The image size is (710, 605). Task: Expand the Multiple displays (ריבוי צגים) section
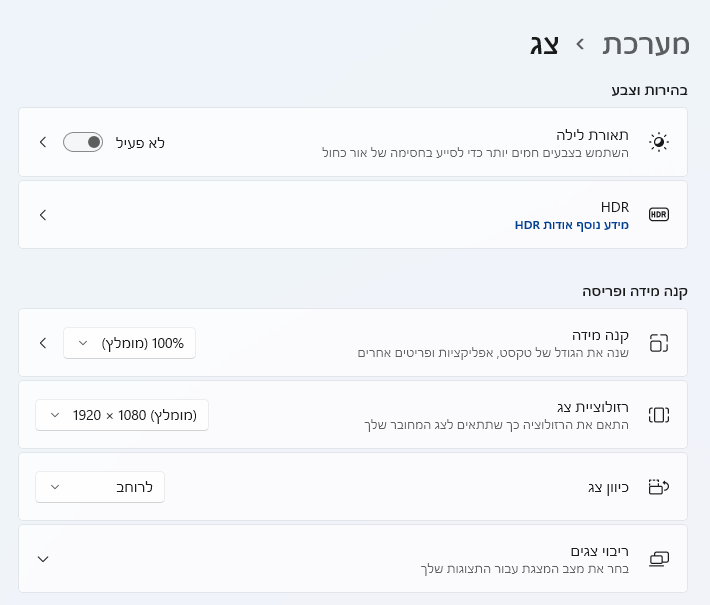coord(42,558)
